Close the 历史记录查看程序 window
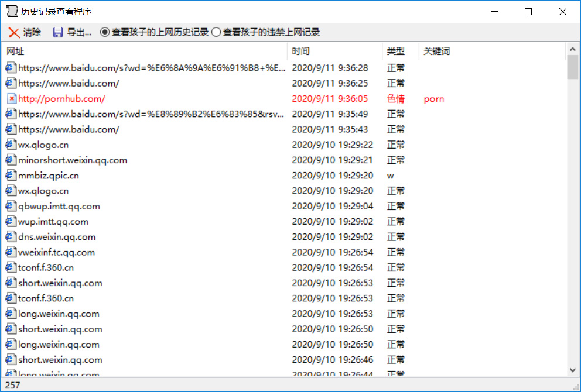The image size is (581, 392). 562,12
